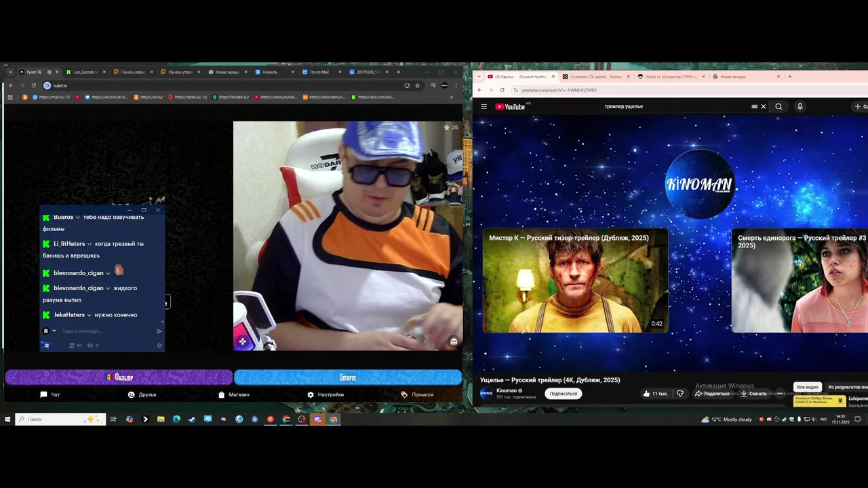Screen dimensions: 868x488
Task: Open Windows Start menu
Action: pos(7,420)
